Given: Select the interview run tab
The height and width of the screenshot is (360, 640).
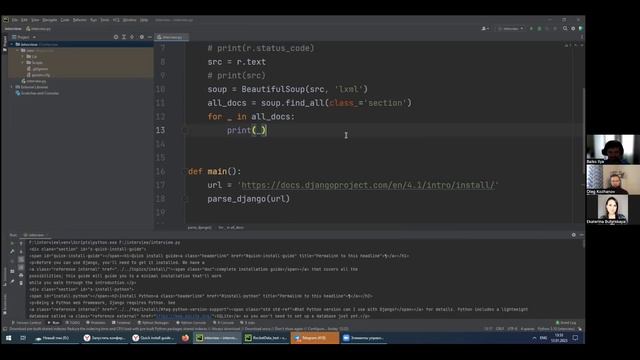Looking at the screenshot, I should coord(35,235).
